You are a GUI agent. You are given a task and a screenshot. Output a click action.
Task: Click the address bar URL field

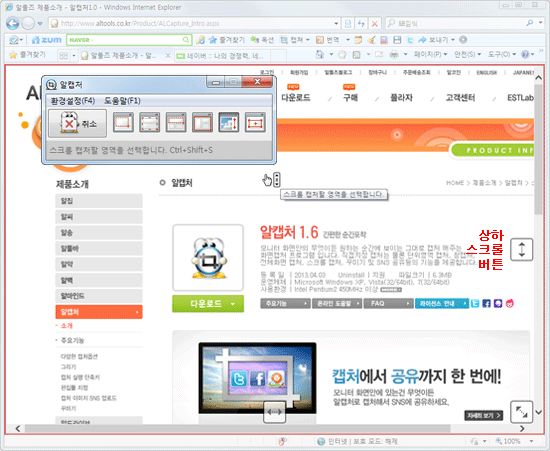pos(191,23)
